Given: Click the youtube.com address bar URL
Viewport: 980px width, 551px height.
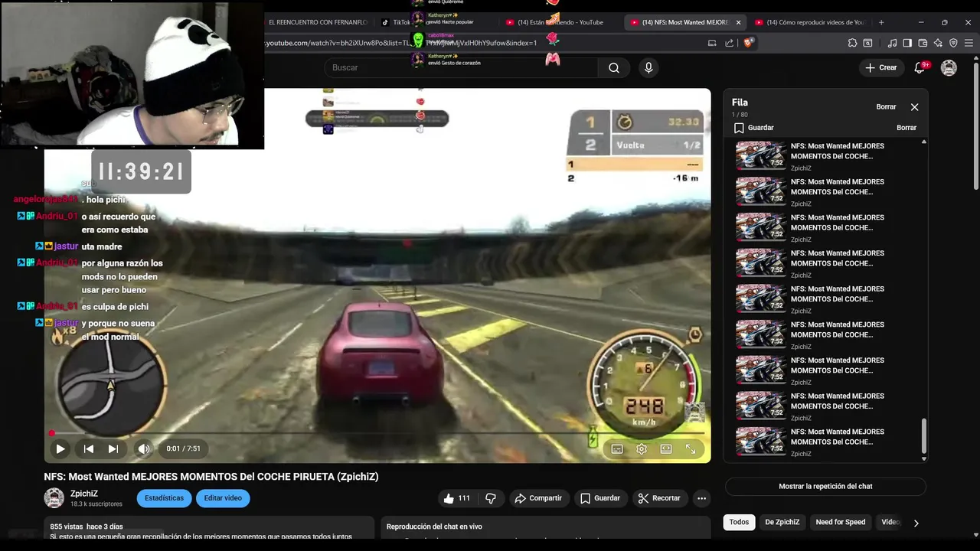Looking at the screenshot, I should (x=402, y=43).
